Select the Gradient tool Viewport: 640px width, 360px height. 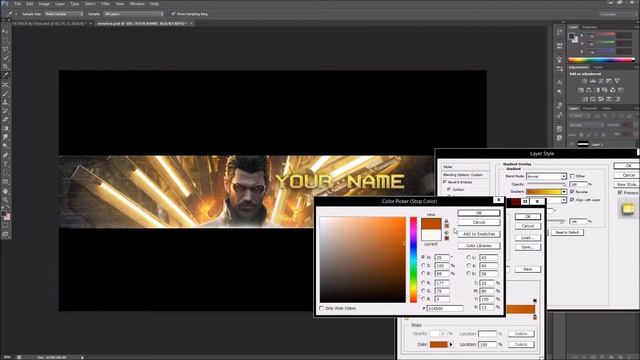point(5,129)
